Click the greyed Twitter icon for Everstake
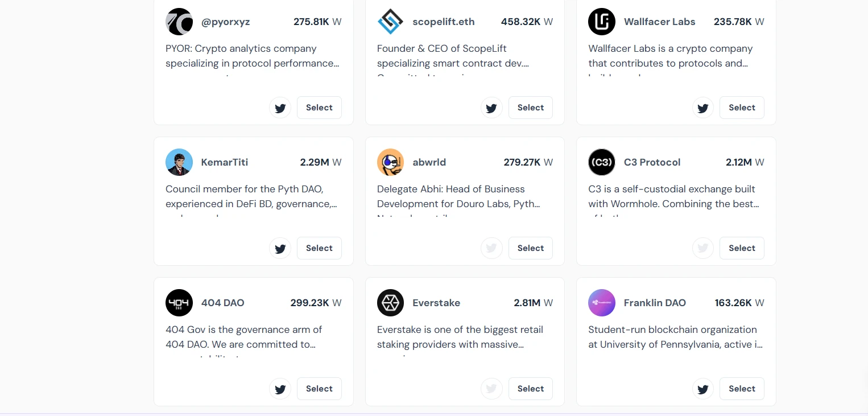The image size is (868, 416). click(491, 389)
